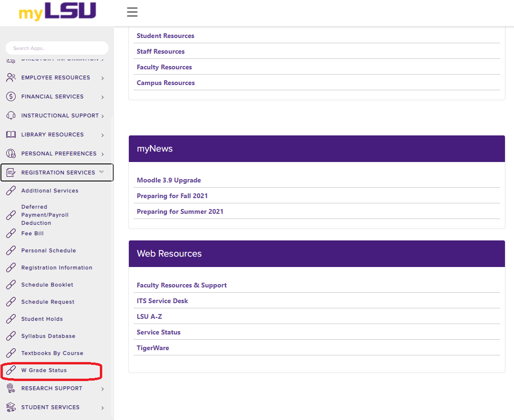The image size is (514, 420).
Task: Open Student Resources link
Action: point(165,36)
